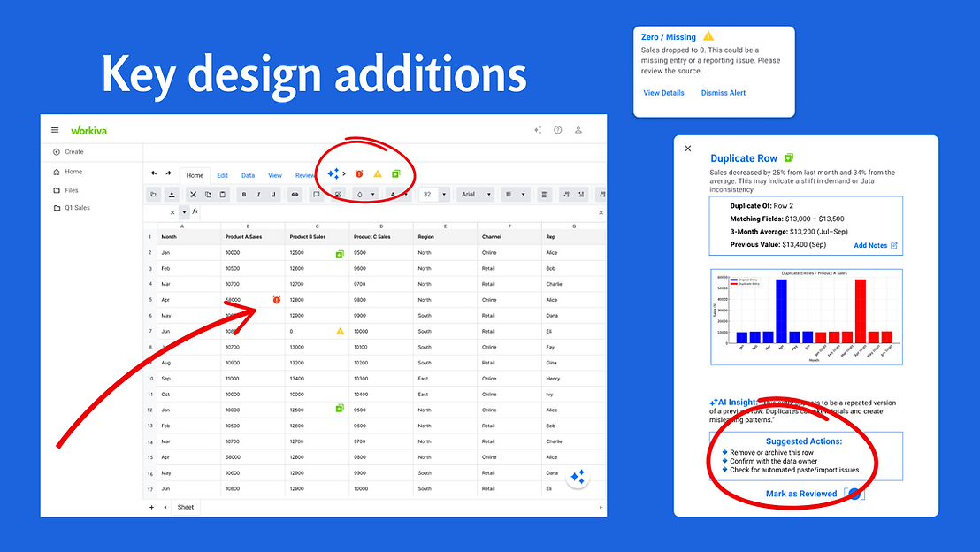The width and height of the screenshot is (980, 552).
Task: Close the formula bar with the right X
Action: point(601,212)
